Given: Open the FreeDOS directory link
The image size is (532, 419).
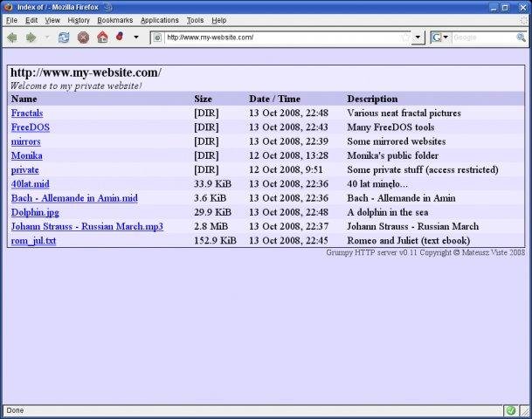Looking at the screenshot, I should (31, 127).
